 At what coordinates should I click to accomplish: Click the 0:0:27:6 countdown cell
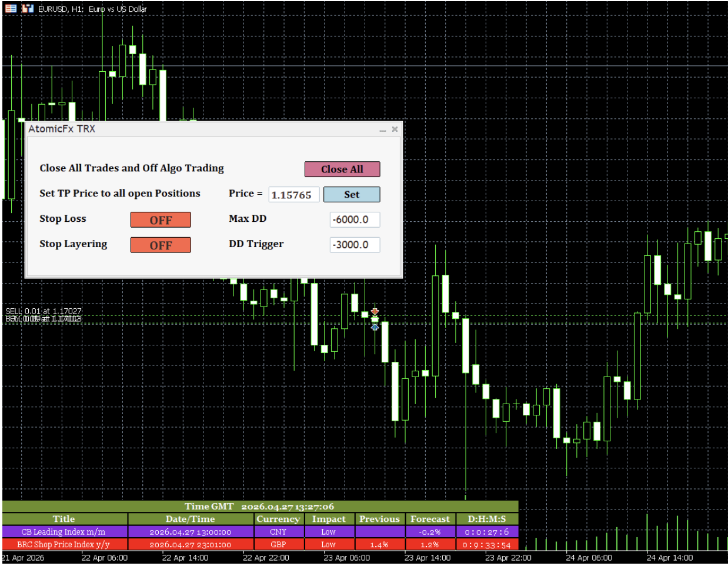coord(487,532)
